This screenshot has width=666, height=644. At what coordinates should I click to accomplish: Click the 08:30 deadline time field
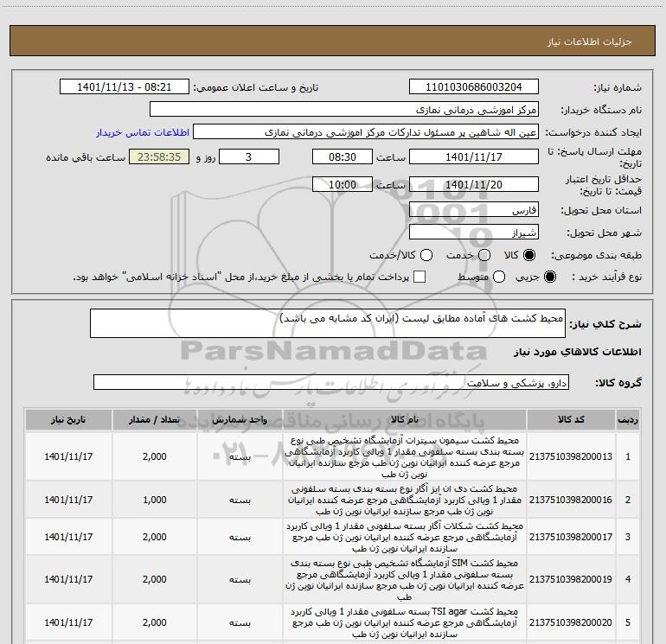coord(342,157)
